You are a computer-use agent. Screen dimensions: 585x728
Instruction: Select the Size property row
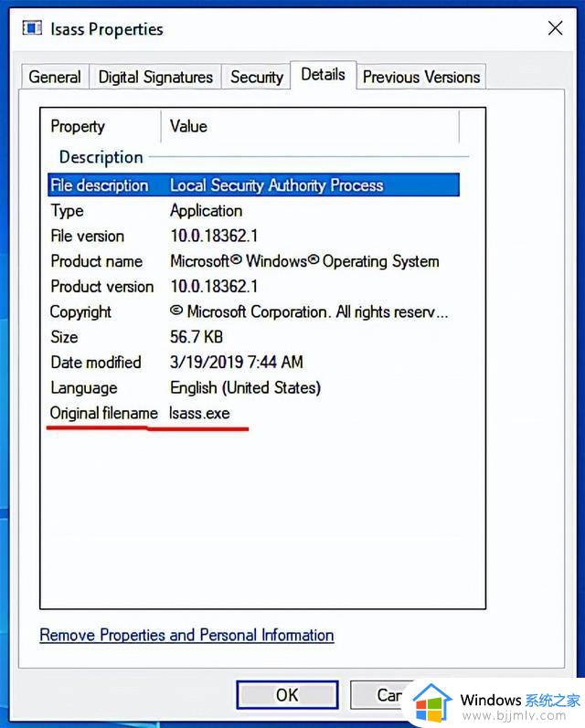253,337
